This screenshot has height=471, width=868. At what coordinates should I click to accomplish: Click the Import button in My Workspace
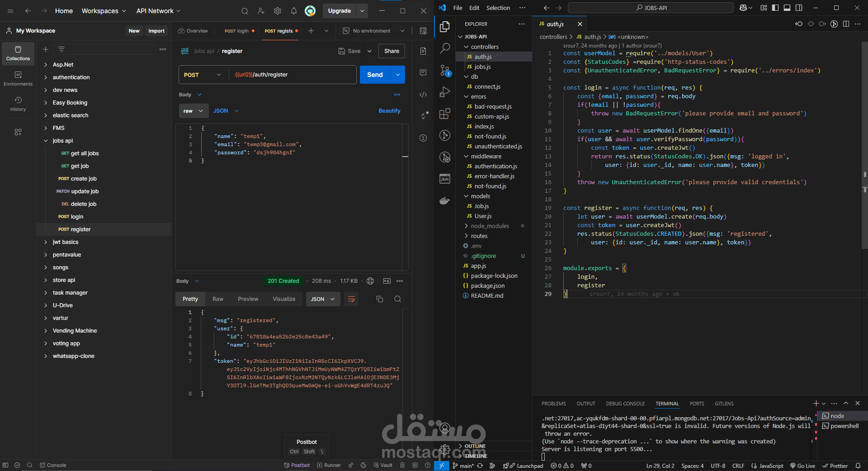click(156, 31)
